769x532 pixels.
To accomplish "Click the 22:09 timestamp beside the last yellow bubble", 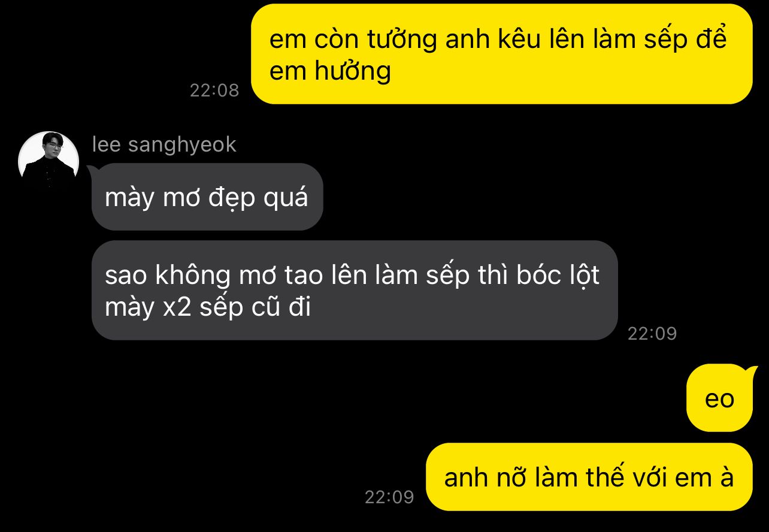I will click(x=389, y=497).
